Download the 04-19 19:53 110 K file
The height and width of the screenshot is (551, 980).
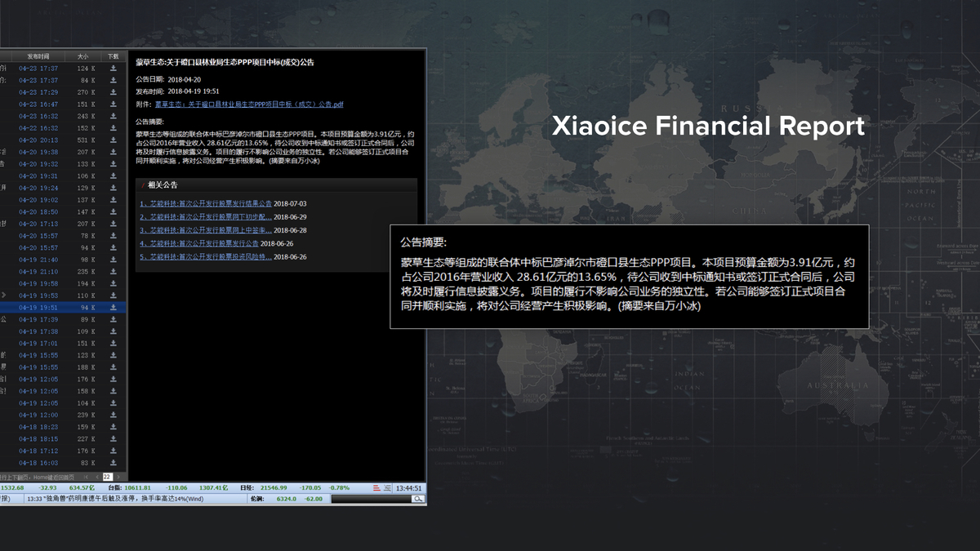pyautogui.click(x=114, y=295)
